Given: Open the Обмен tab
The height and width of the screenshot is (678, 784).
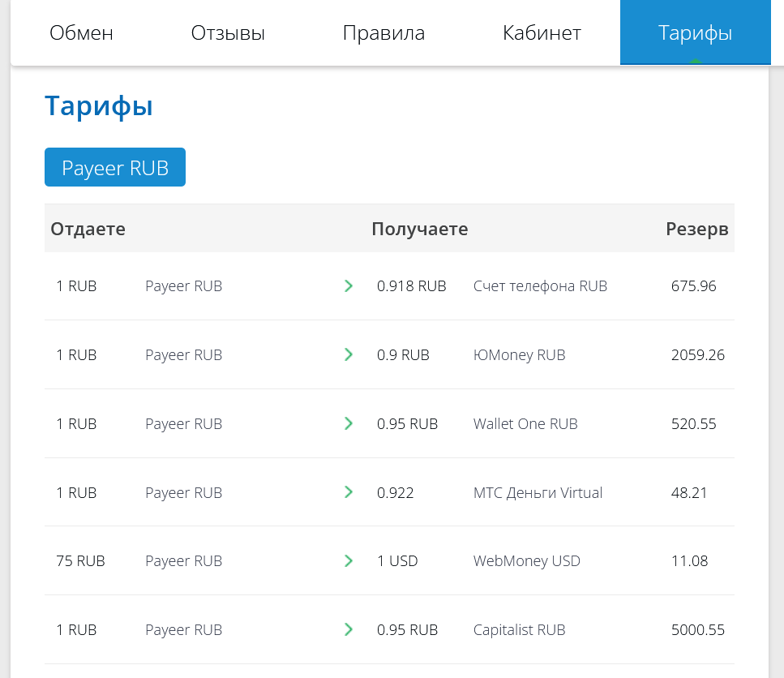Looking at the screenshot, I should [81, 33].
